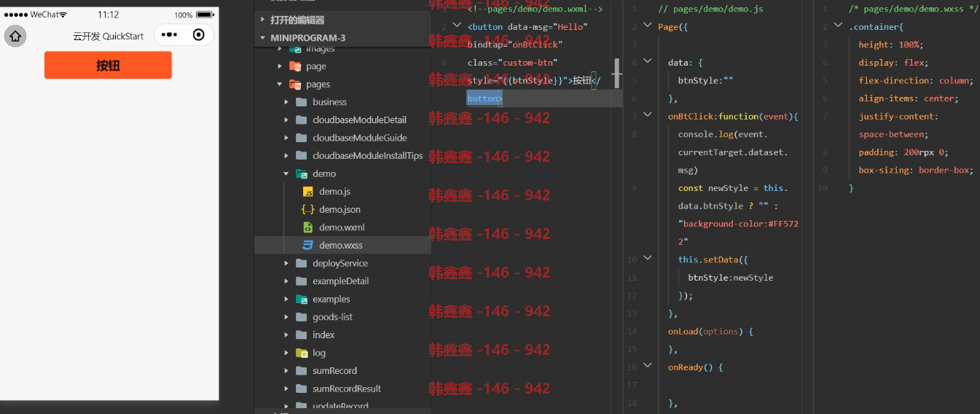Expand the business folder arrow
Image resolution: width=980 pixels, height=414 pixels.
click(x=286, y=102)
